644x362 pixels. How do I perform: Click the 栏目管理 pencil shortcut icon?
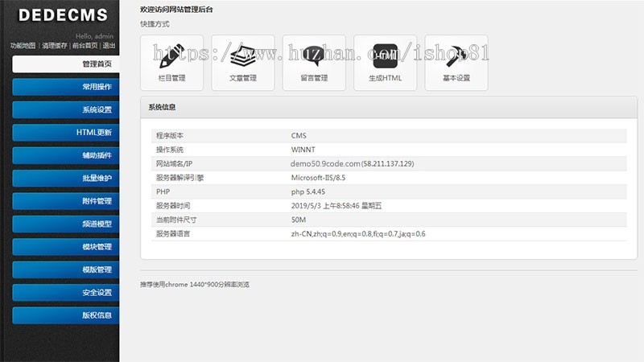(x=172, y=56)
